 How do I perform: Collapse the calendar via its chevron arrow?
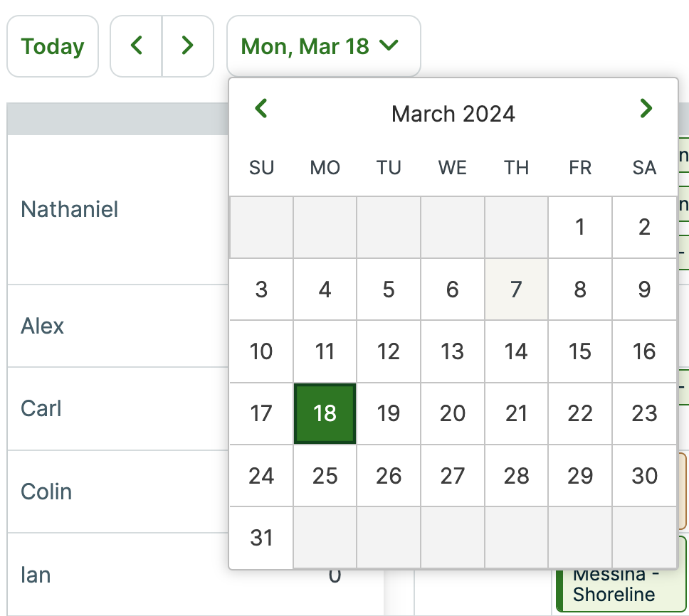coord(389,45)
